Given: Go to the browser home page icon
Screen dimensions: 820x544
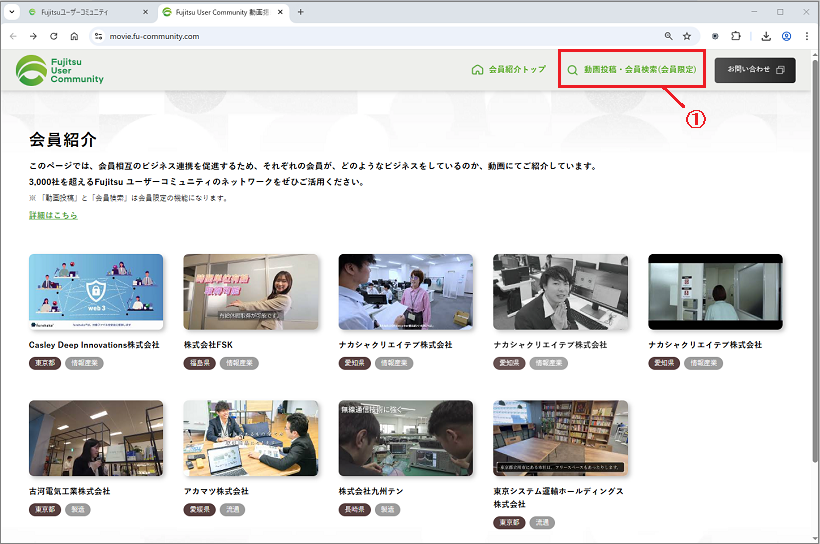Looking at the screenshot, I should [74, 36].
